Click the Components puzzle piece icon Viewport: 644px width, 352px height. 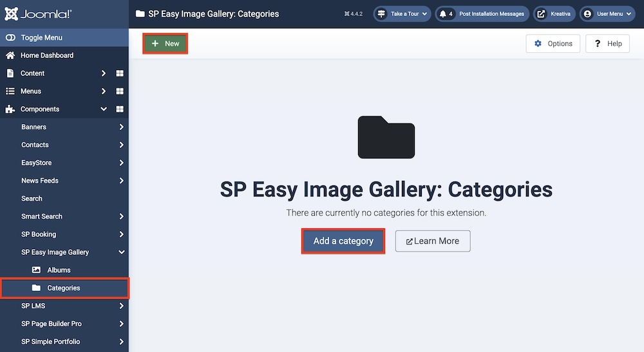point(10,109)
